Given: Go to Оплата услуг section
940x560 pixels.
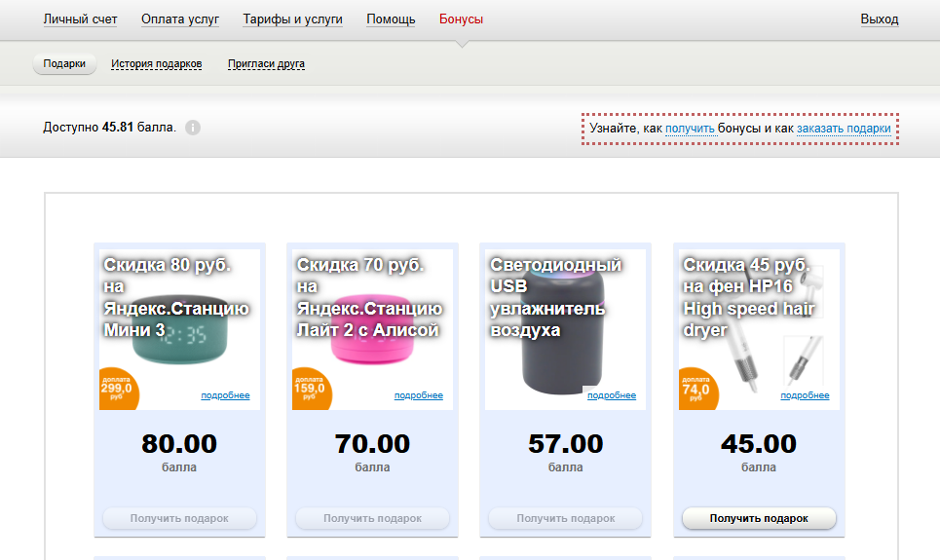Looking at the screenshot, I should [x=180, y=19].
